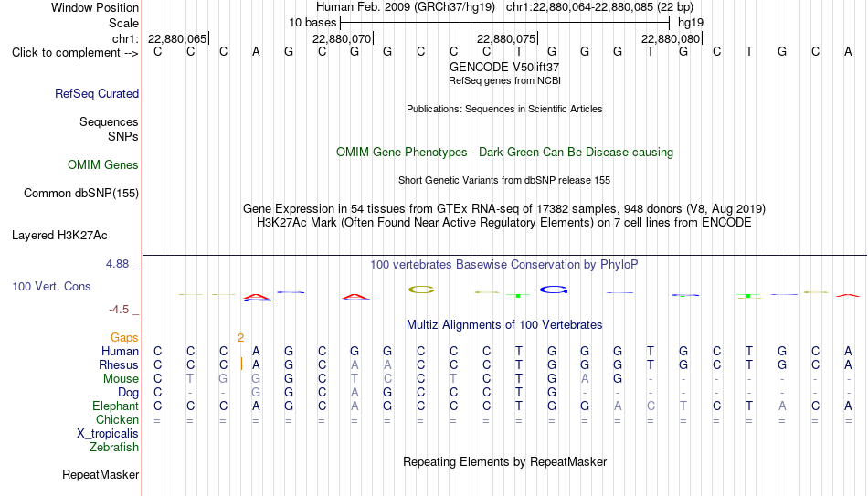The image size is (868, 496).
Task: Click the Dog species label
Action: tap(129, 393)
